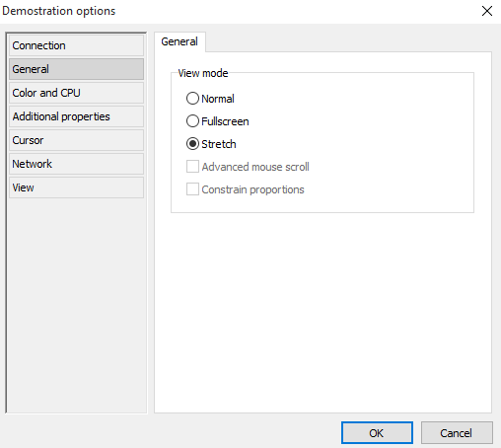The height and width of the screenshot is (448, 501).
Task: Close the Demonstration options dialog
Action: pyautogui.click(x=487, y=11)
